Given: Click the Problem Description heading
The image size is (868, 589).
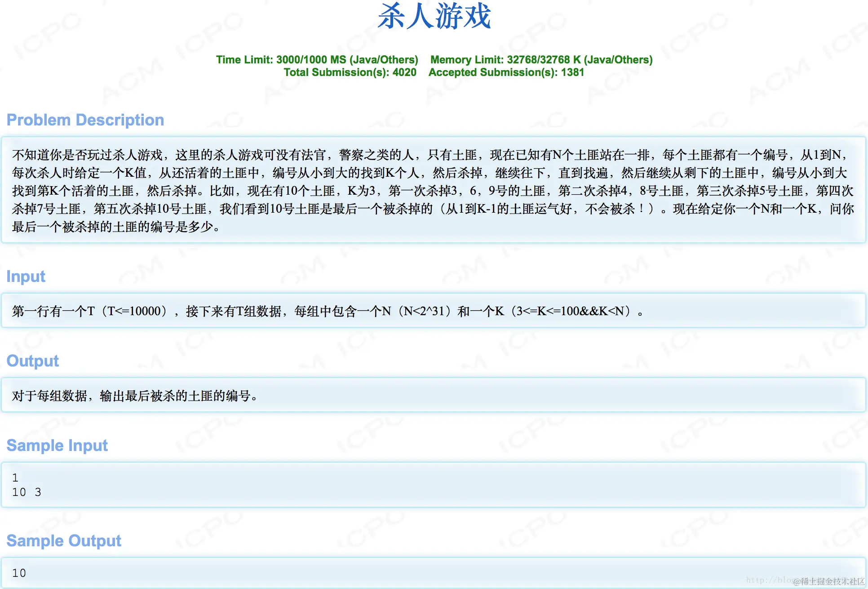Looking at the screenshot, I should [85, 120].
